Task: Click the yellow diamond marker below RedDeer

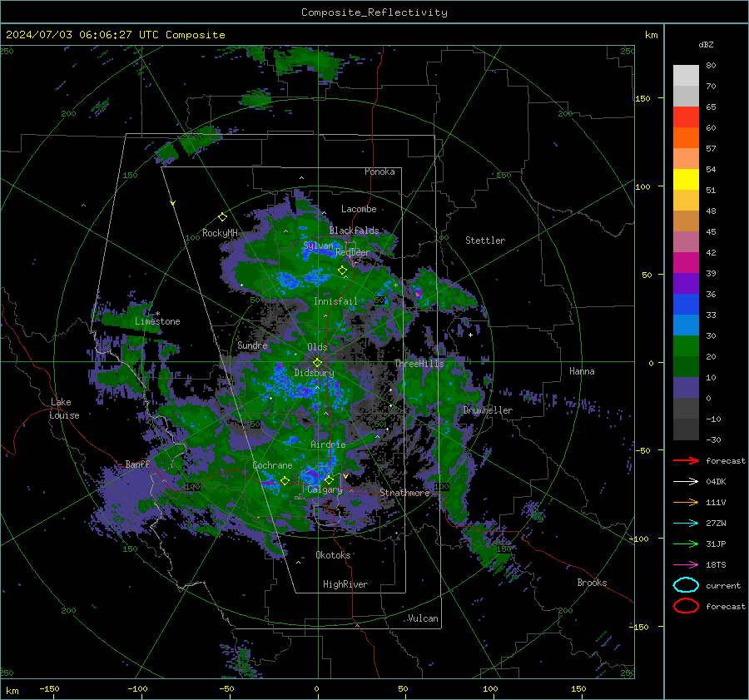Action: 342,271
